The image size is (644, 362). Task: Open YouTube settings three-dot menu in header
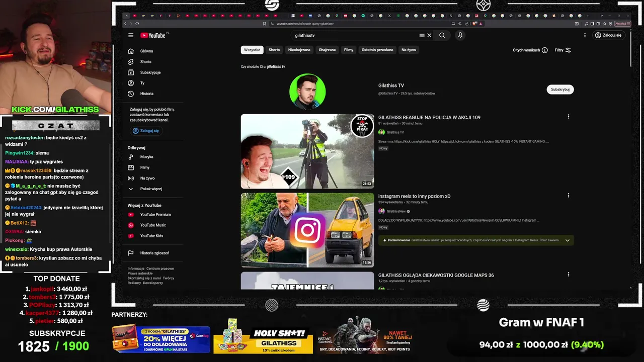(x=585, y=35)
